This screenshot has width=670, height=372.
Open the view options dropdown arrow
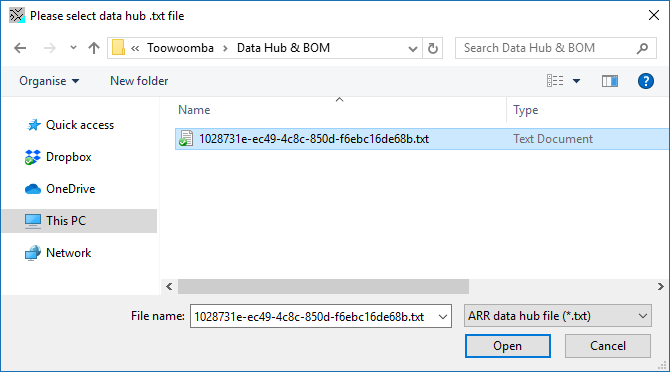tap(576, 81)
